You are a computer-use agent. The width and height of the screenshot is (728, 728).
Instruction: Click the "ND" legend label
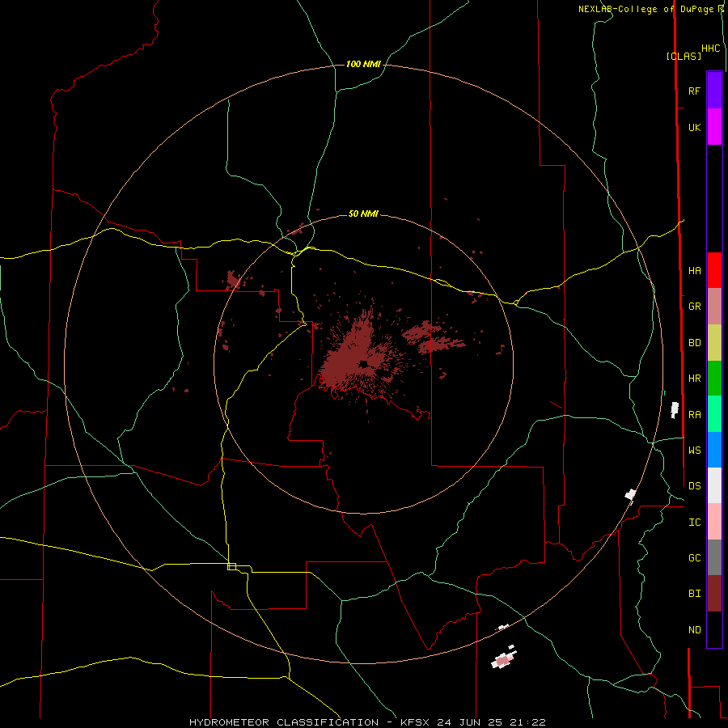tap(694, 630)
